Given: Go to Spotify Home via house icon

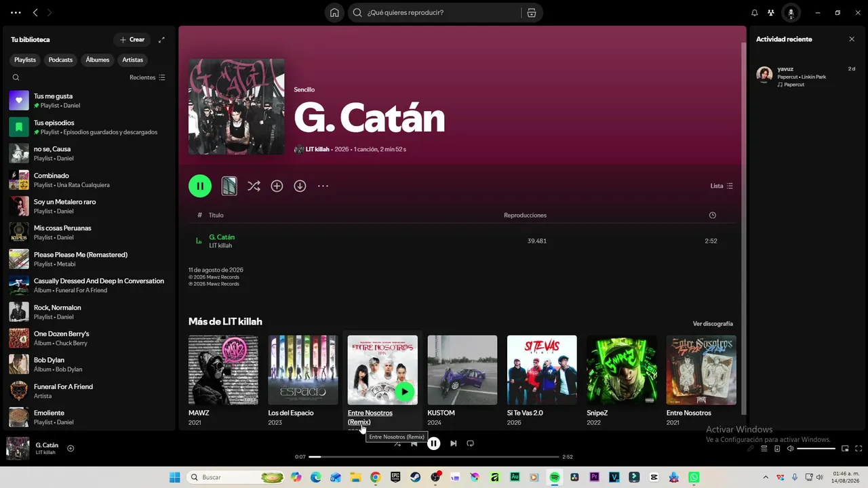Looking at the screenshot, I should coord(334,13).
